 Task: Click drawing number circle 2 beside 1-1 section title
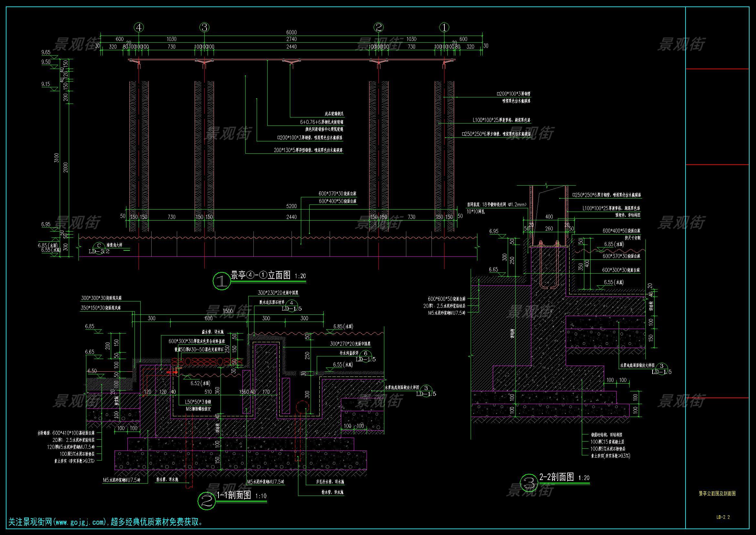point(207,501)
